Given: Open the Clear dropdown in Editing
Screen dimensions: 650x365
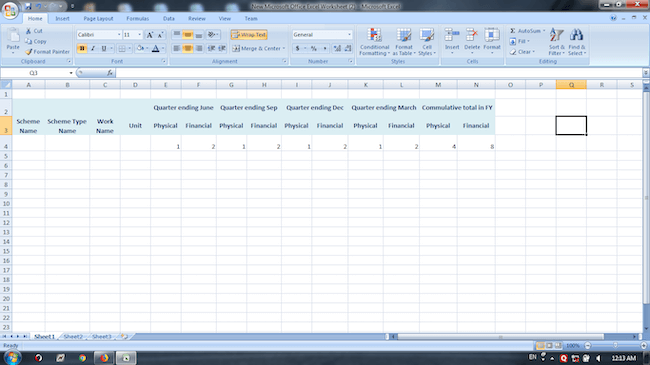Looking at the screenshot, I should coord(521,52).
